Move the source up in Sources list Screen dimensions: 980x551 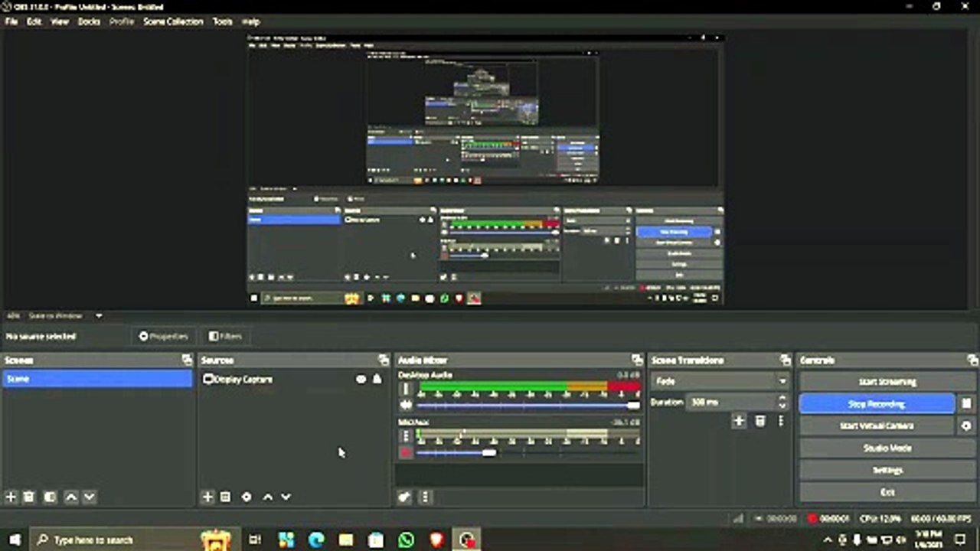coord(268,497)
